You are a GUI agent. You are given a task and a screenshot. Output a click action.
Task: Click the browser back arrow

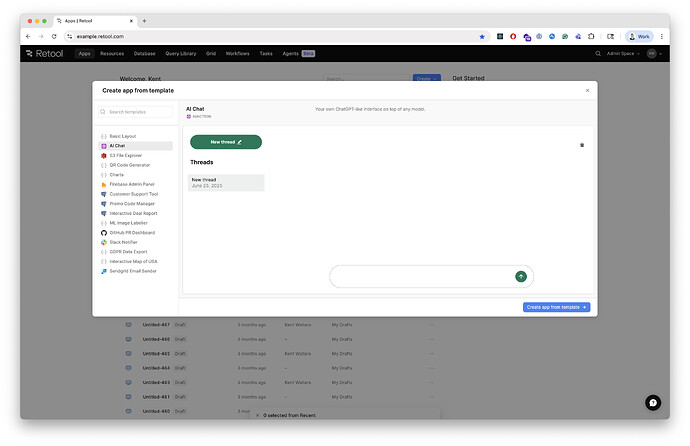click(x=28, y=37)
